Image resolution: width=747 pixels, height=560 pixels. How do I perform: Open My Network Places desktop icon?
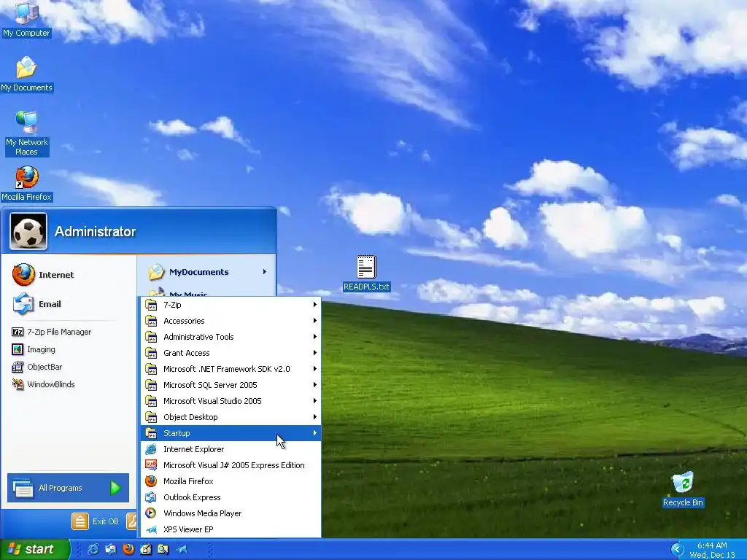26,133
